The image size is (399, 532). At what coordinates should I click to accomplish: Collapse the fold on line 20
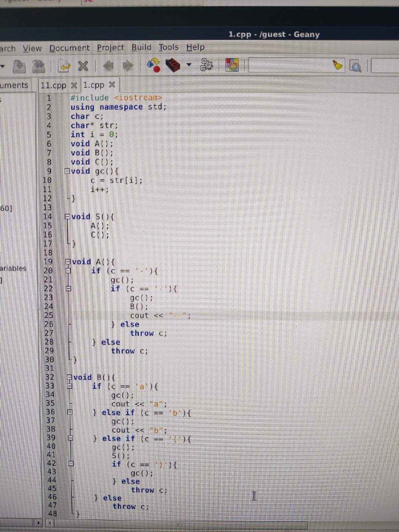coord(68,271)
